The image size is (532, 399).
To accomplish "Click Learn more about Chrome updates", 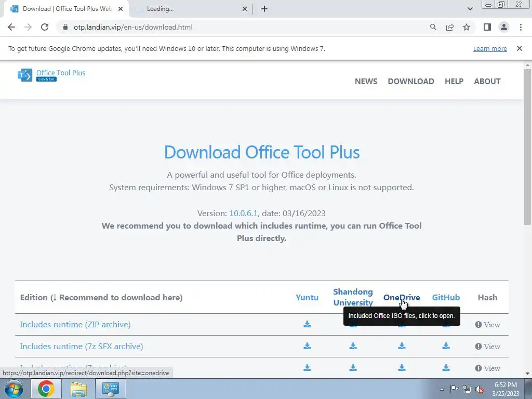I will [x=490, y=48].
